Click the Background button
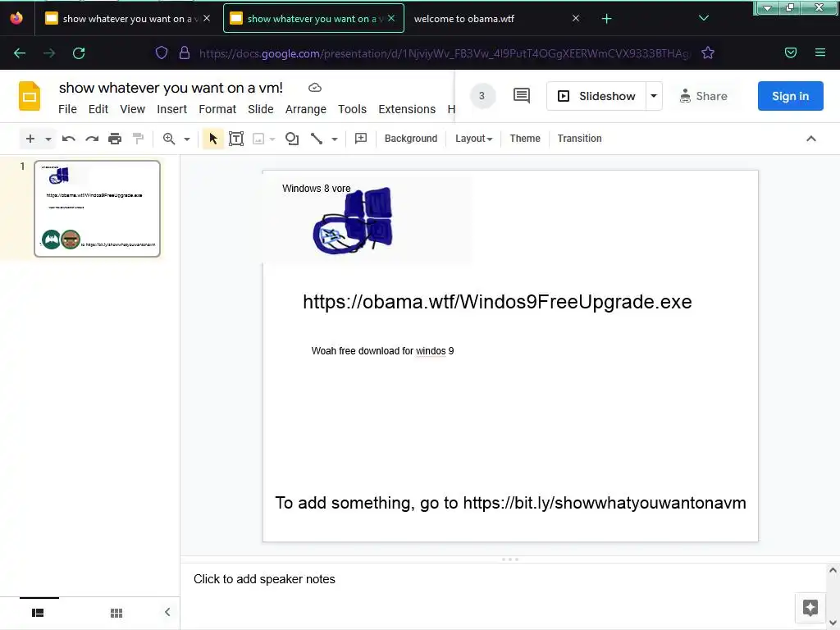 click(x=410, y=138)
